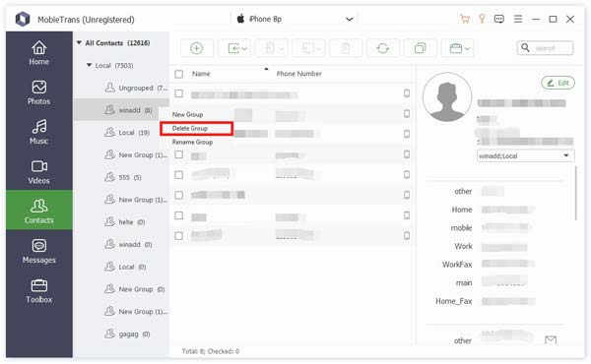Open the Home section in sidebar
This screenshot has width=591, height=364.
(38, 53)
